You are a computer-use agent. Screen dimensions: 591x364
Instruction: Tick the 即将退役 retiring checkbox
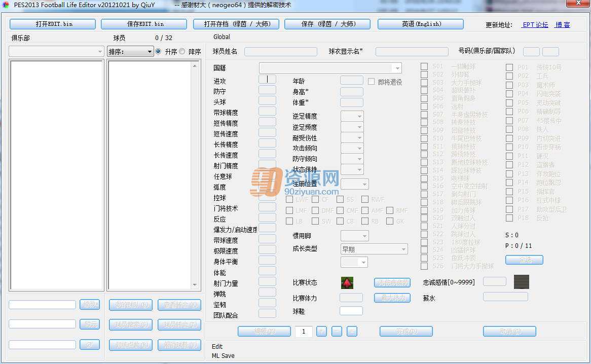pyautogui.click(x=371, y=82)
